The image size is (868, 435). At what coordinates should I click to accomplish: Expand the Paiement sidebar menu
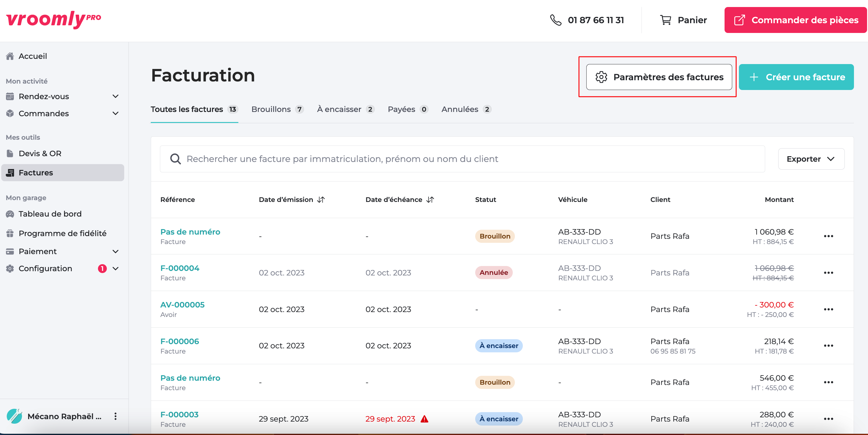pyautogui.click(x=116, y=251)
